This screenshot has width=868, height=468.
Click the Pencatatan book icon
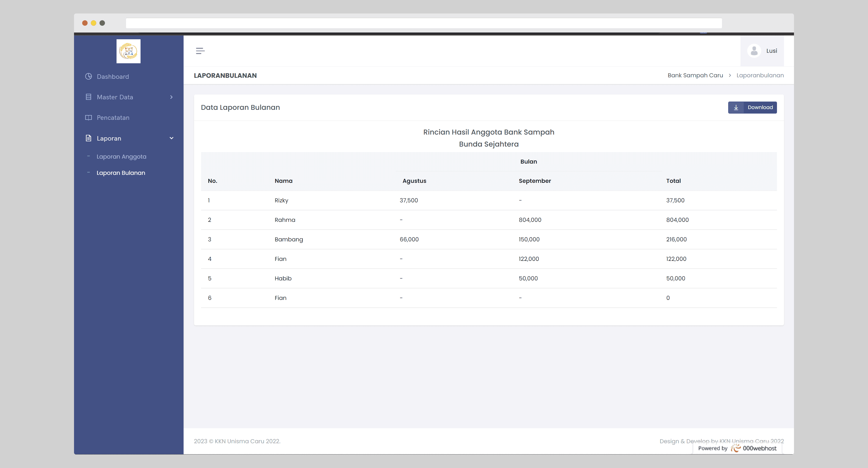pyautogui.click(x=89, y=118)
